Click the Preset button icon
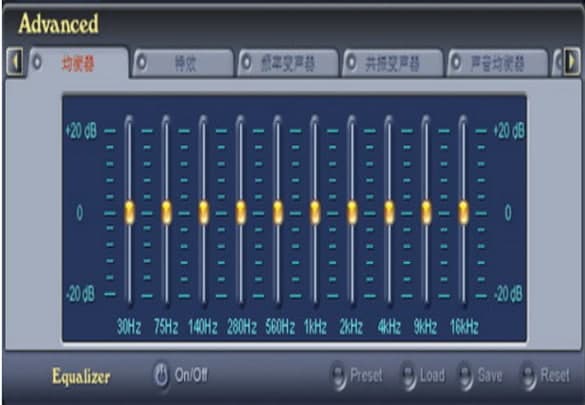The image size is (585, 405). 339,376
